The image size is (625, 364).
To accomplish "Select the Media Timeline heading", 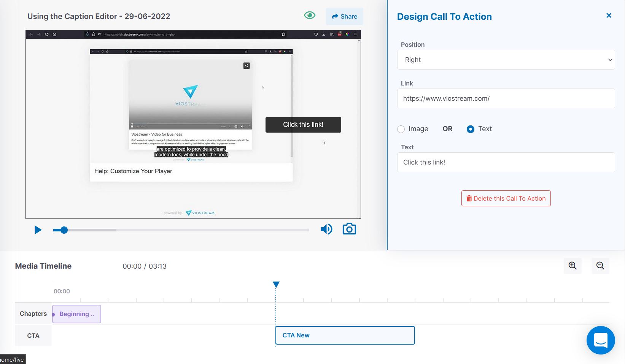I will tap(43, 266).
